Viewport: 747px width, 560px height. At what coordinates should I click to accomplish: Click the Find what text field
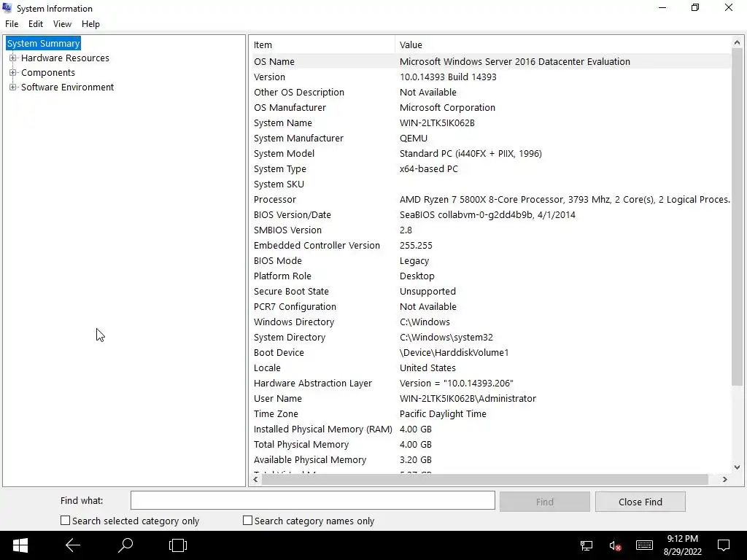[x=312, y=500]
